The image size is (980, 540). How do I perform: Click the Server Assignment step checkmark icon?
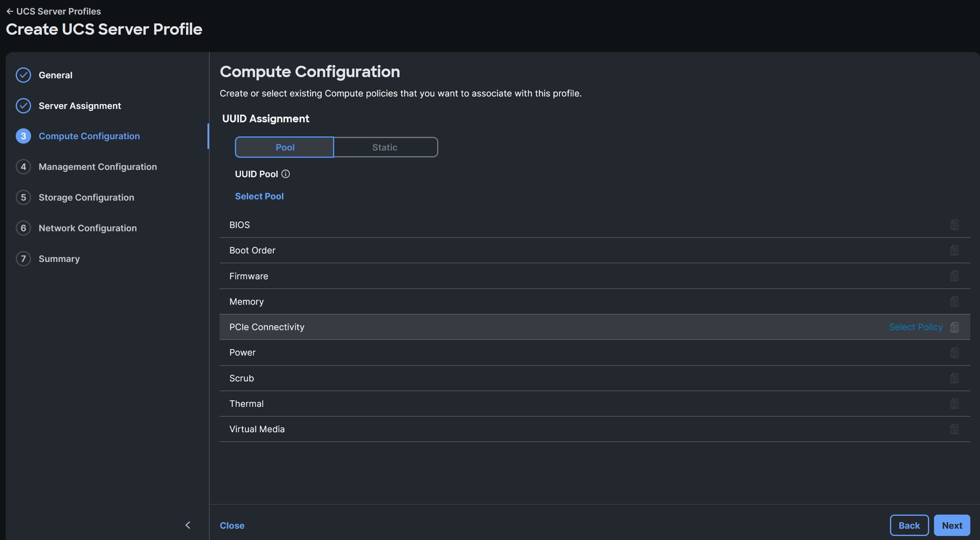(x=23, y=105)
